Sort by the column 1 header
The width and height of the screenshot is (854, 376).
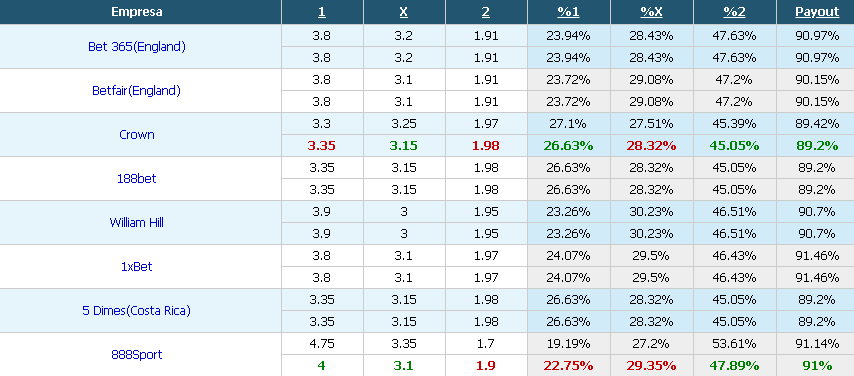tap(321, 12)
